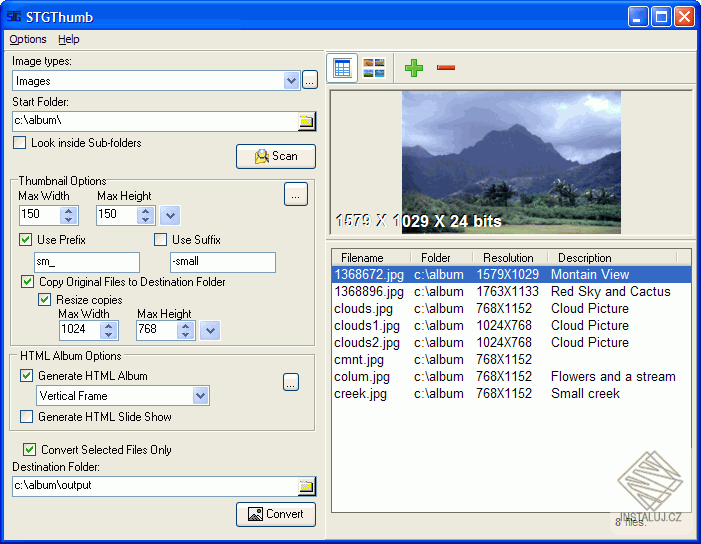
Task: Open the Options menu
Action: pos(28,39)
